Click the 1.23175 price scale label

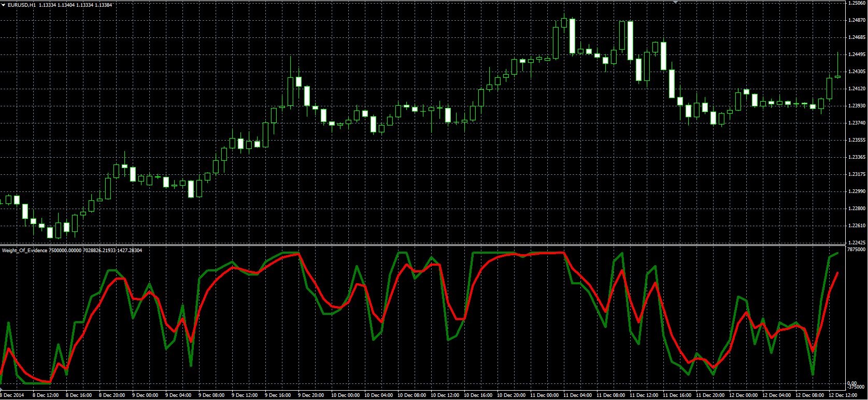[x=858, y=174]
